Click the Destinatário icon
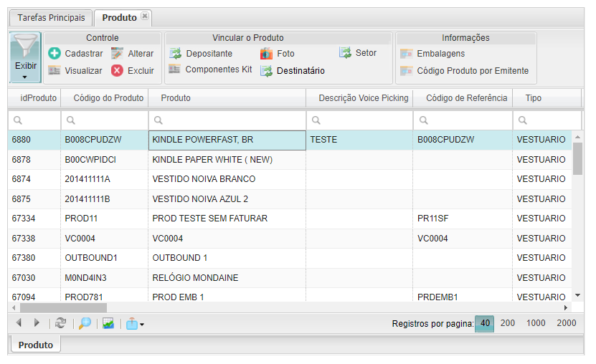The height and width of the screenshot is (364, 596). click(267, 71)
